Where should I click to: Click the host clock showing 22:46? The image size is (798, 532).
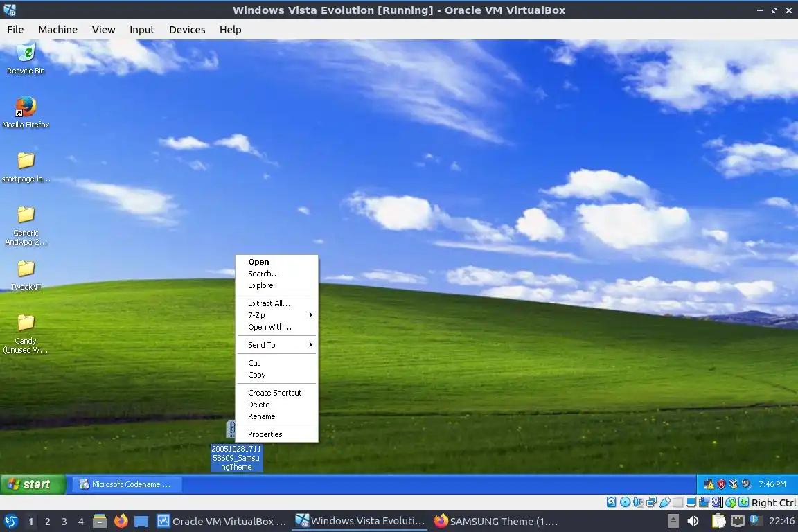click(781, 522)
